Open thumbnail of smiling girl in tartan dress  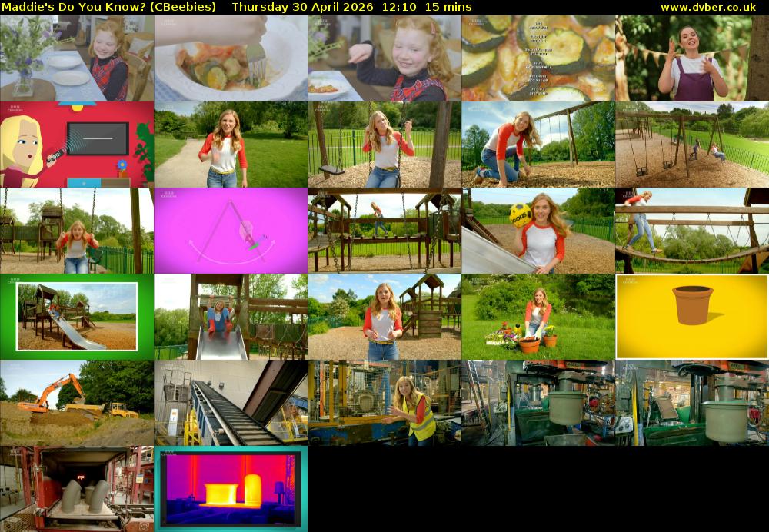(384, 58)
